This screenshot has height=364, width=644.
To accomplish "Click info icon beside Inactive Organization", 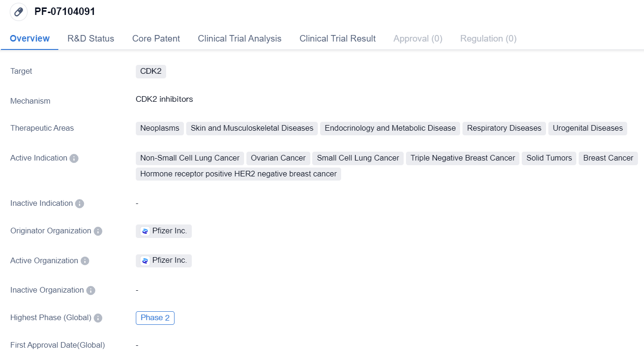I will (x=91, y=291).
